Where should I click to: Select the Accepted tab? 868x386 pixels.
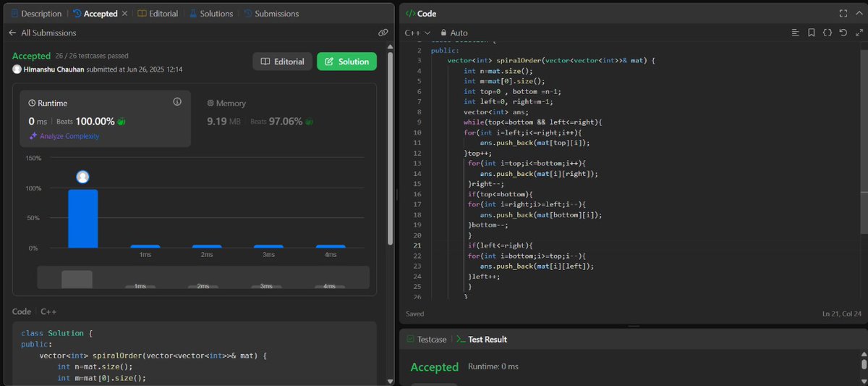[x=95, y=14]
